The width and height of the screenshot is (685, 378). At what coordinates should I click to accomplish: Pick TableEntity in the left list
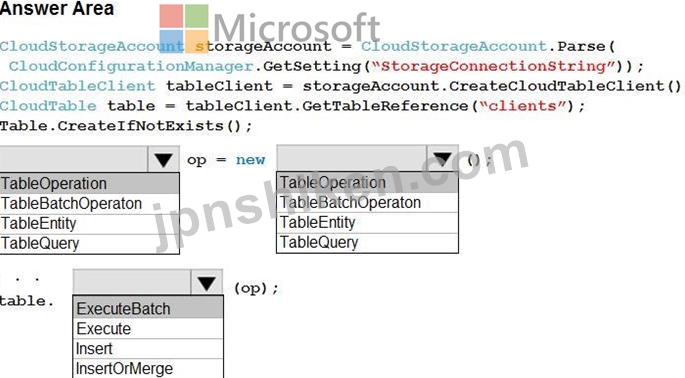tap(90, 224)
